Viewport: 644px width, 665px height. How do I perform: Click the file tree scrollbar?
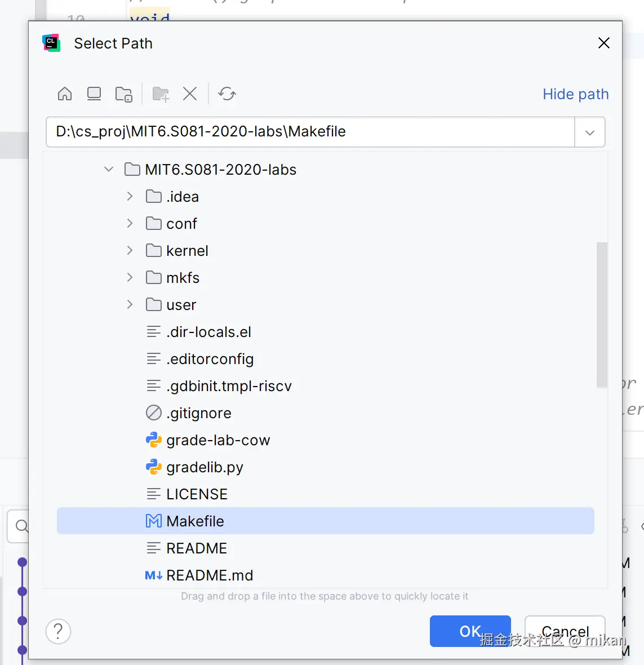(x=602, y=314)
